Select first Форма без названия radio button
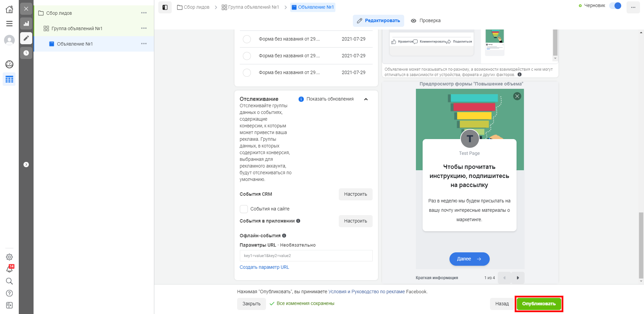The width and height of the screenshot is (644, 314). pyautogui.click(x=247, y=39)
